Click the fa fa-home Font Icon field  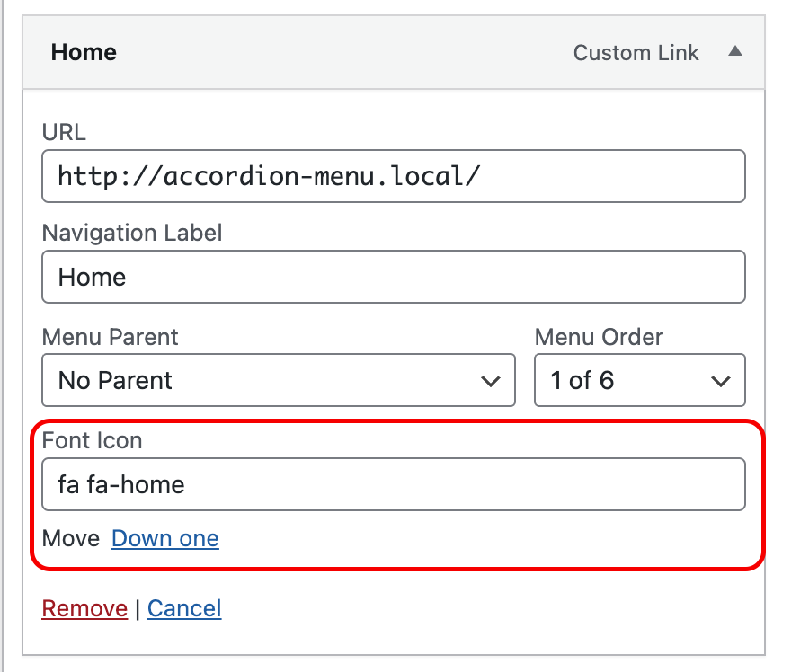click(x=393, y=485)
